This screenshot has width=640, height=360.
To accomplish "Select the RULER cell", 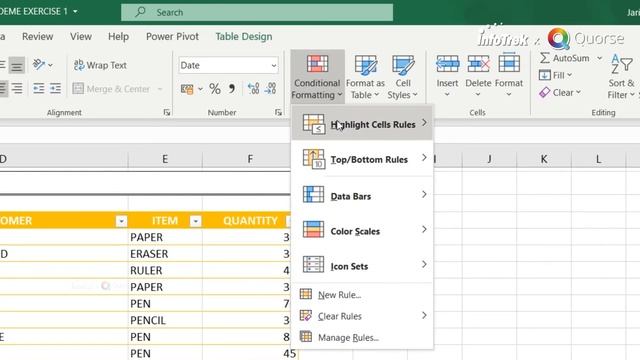I will (x=165, y=271).
